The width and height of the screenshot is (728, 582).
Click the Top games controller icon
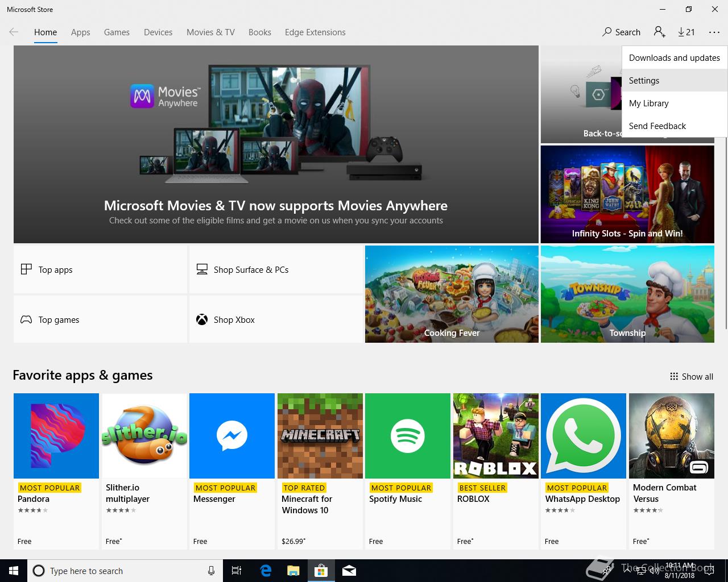(26, 319)
